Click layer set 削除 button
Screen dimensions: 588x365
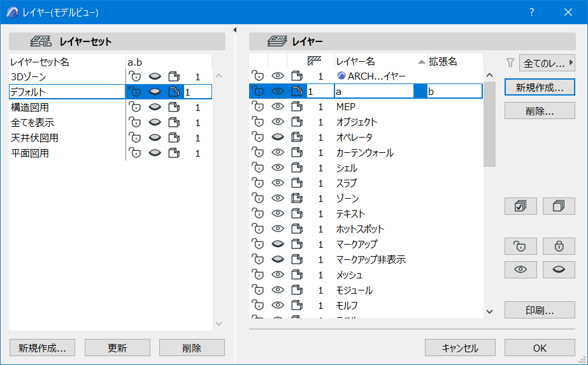tap(192, 348)
